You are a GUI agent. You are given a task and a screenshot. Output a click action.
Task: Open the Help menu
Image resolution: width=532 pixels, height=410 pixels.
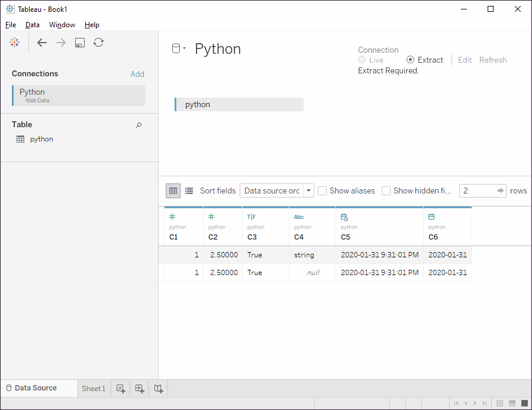92,25
